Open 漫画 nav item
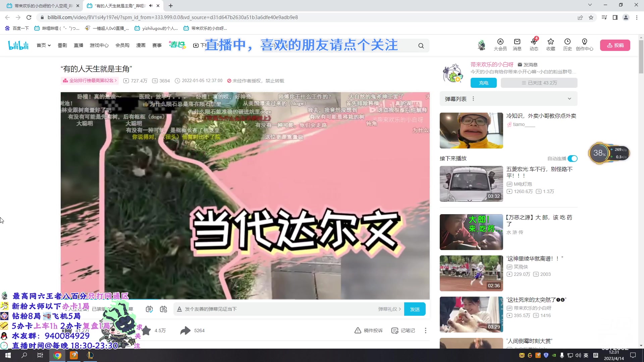Screen dimensions: 644x362 click(x=141, y=45)
